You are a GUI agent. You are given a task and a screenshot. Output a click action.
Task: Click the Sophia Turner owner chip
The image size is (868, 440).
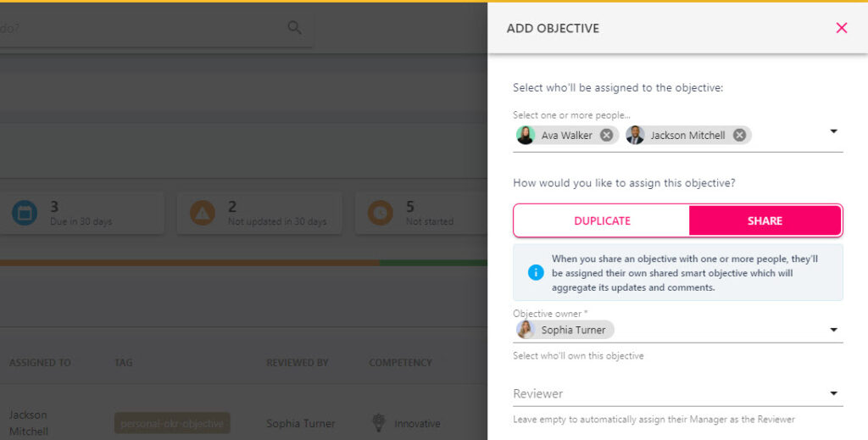click(565, 330)
